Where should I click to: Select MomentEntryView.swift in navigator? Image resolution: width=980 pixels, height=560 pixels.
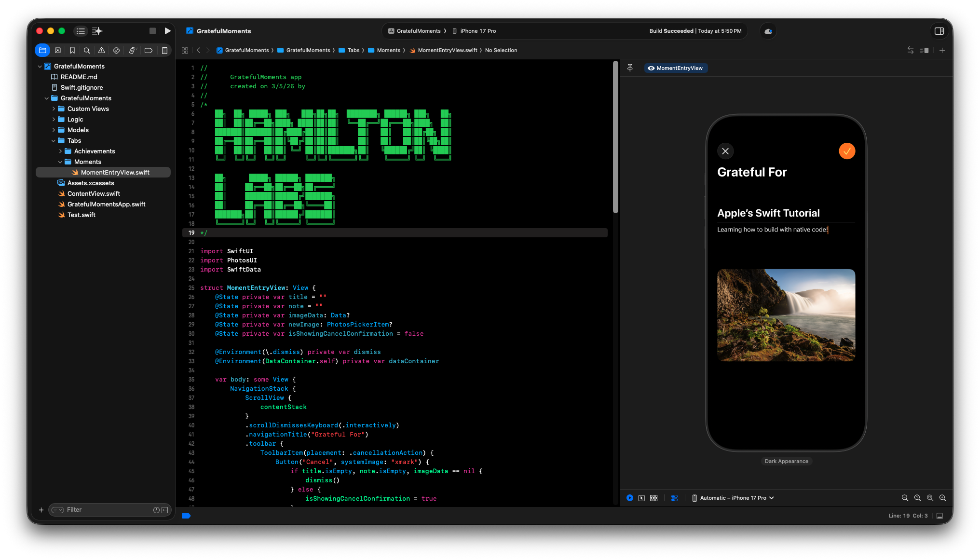tap(103, 172)
